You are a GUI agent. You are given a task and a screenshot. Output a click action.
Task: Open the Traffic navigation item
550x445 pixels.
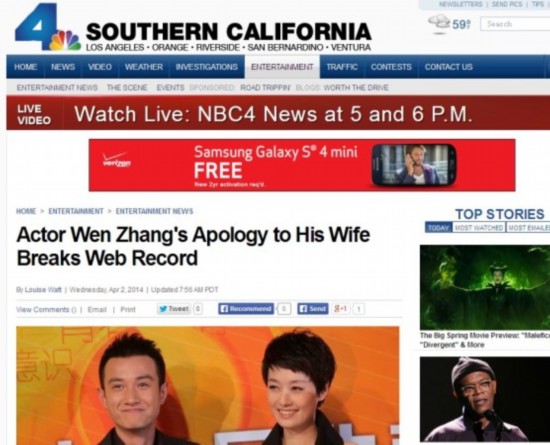tap(342, 67)
